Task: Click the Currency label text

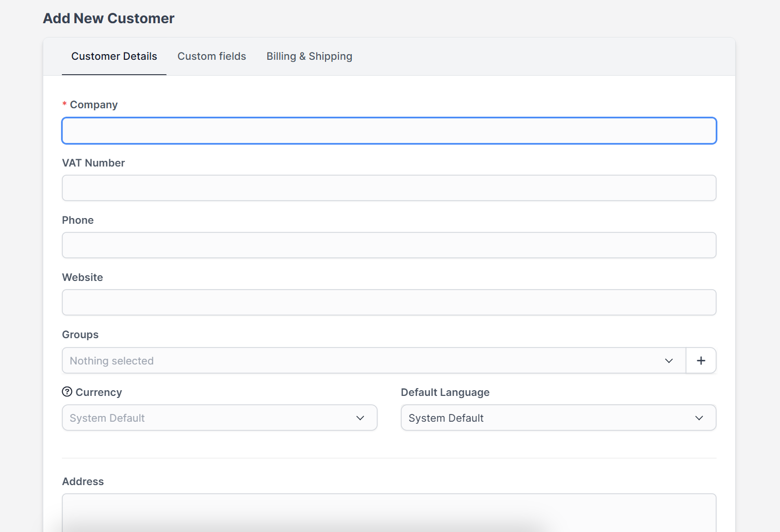Action: (99, 392)
